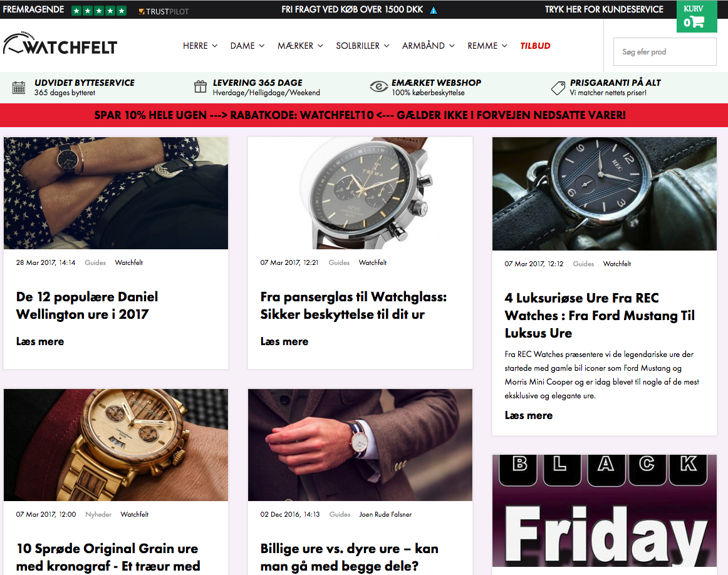Expand the Mærker dropdown menu
The width and height of the screenshot is (728, 575).
click(x=300, y=46)
